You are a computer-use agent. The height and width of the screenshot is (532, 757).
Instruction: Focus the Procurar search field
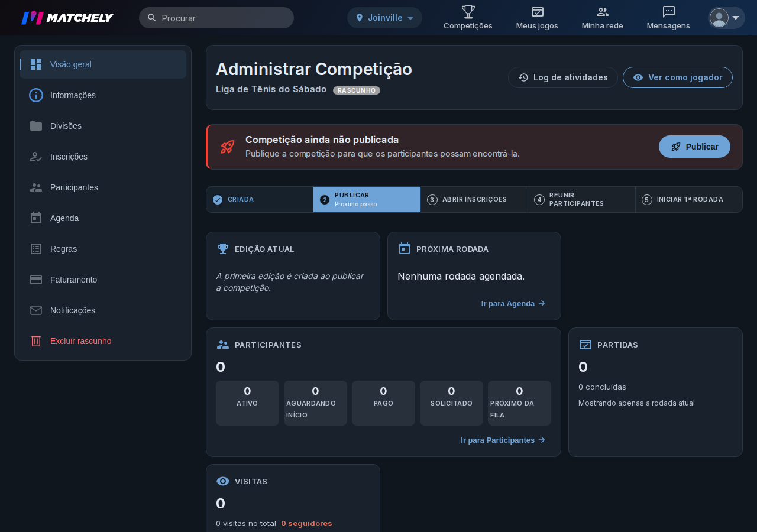(216, 18)
